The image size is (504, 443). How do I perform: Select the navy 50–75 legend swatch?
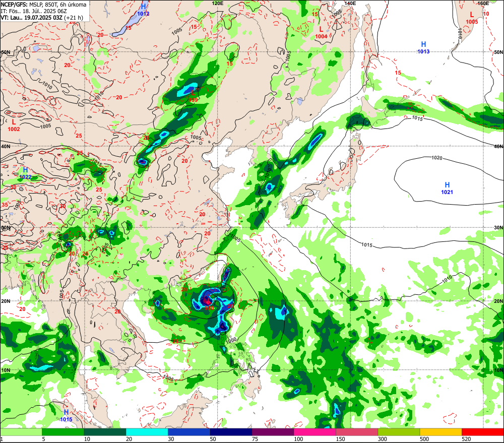[231, 432]
